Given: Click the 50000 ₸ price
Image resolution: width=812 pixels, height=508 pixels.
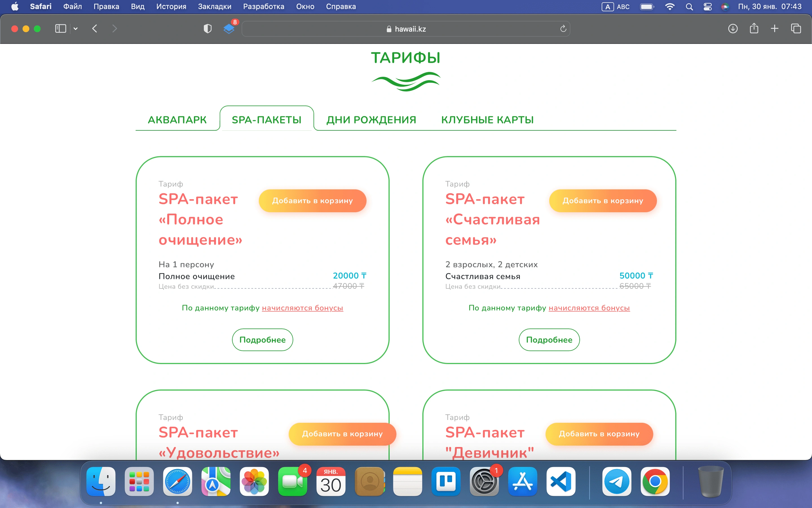Looking at the screenshot, I should 636,275.
